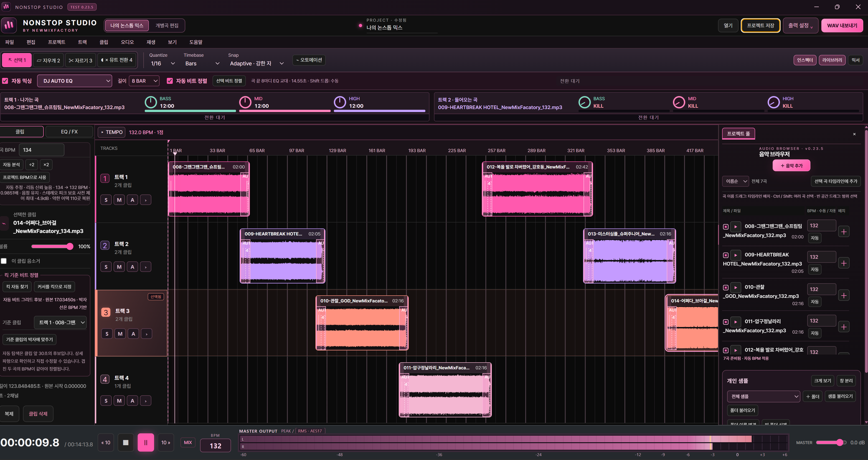Expand the TEMPO lane
Screen dimensions: 868x460
(x=112, y=132)
